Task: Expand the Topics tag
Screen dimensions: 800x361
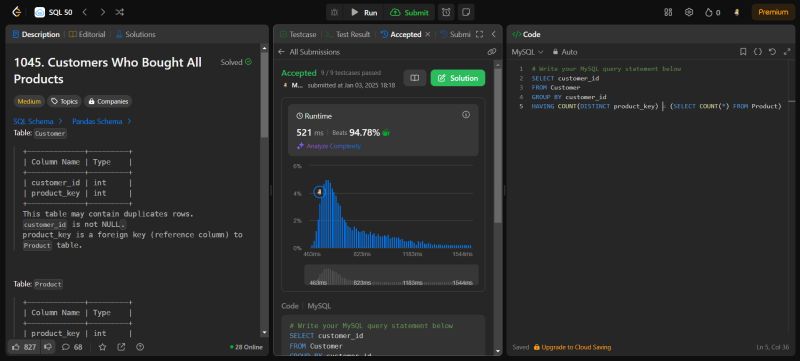Action: (x=64, y=101)
